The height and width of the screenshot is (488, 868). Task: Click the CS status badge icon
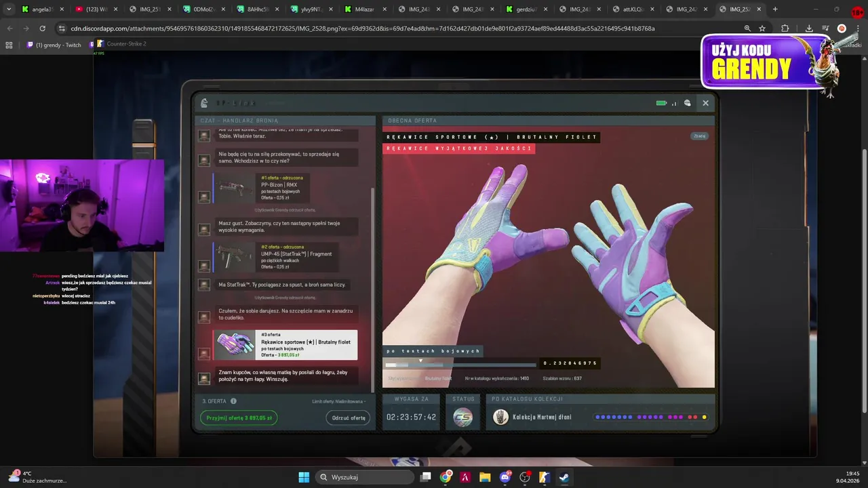463,418
